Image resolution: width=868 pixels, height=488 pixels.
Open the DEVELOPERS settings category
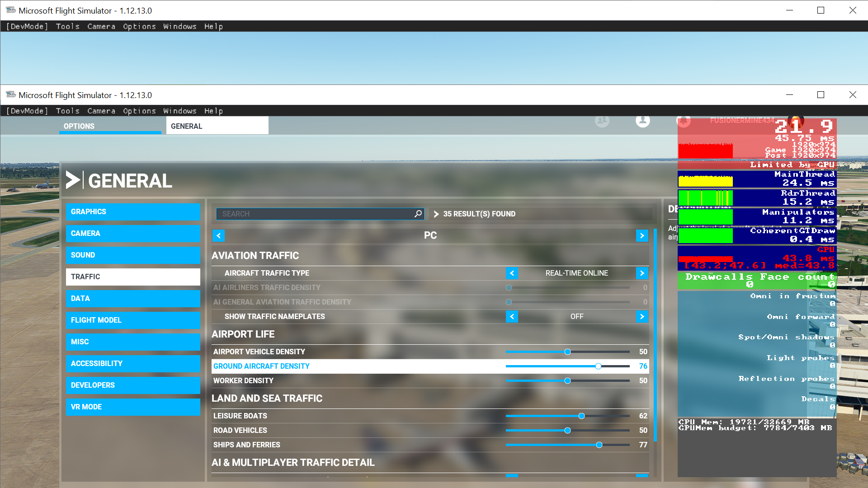point(133,385)
